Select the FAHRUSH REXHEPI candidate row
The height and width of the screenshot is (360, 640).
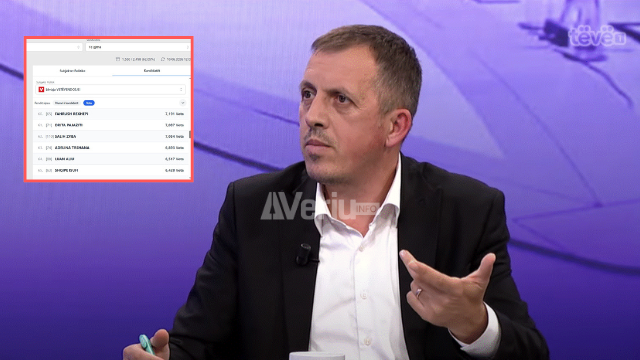tap(111, 114)
